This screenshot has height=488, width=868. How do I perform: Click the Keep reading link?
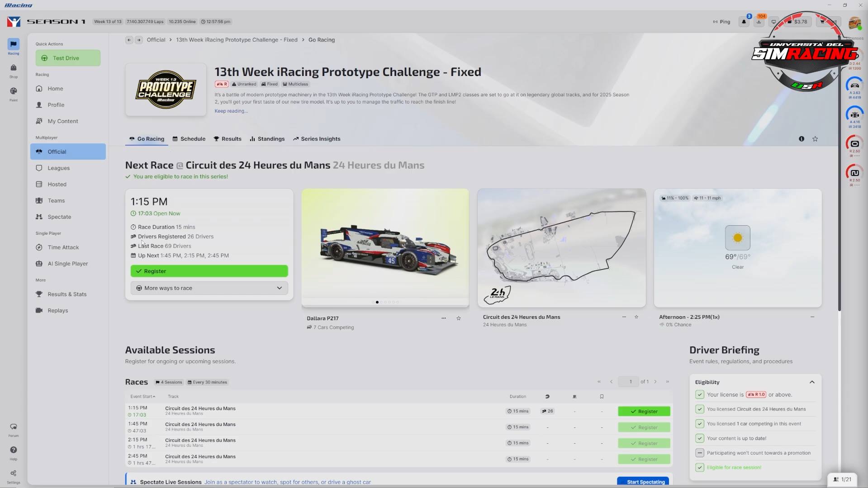(x=231, y=111)
